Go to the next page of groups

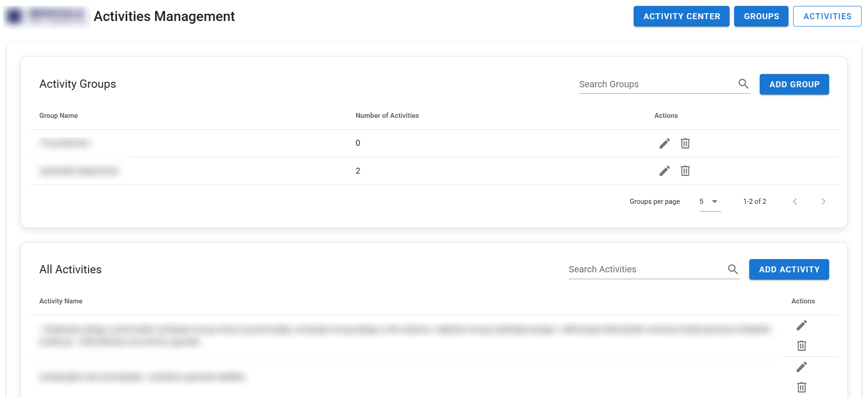(823, 201)
